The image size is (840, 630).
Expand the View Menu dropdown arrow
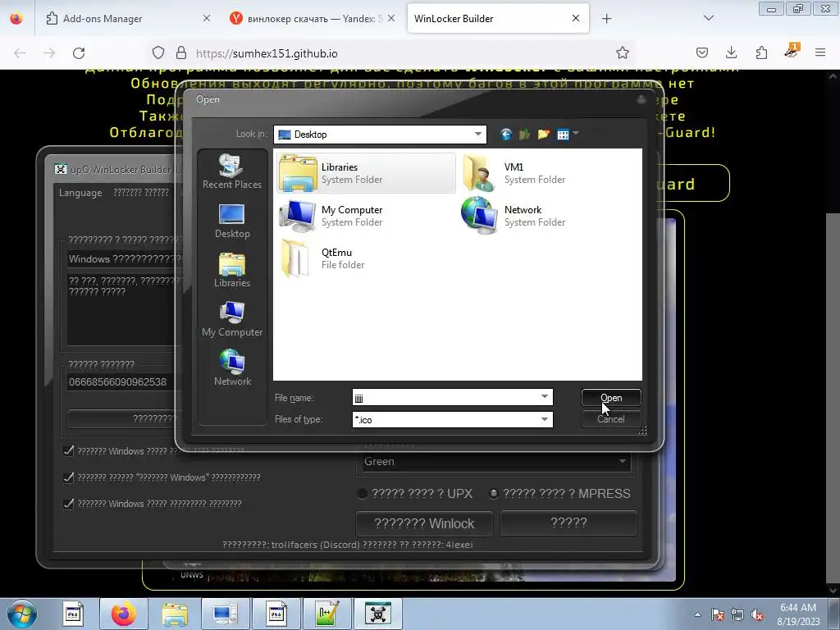pyautogui.click(x=576, y=133)
